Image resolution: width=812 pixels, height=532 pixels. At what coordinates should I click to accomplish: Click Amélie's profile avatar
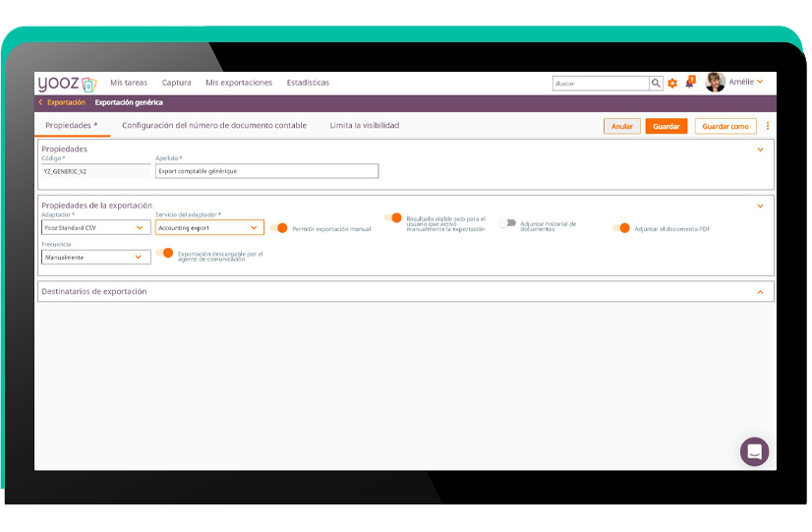click(715, 83)
